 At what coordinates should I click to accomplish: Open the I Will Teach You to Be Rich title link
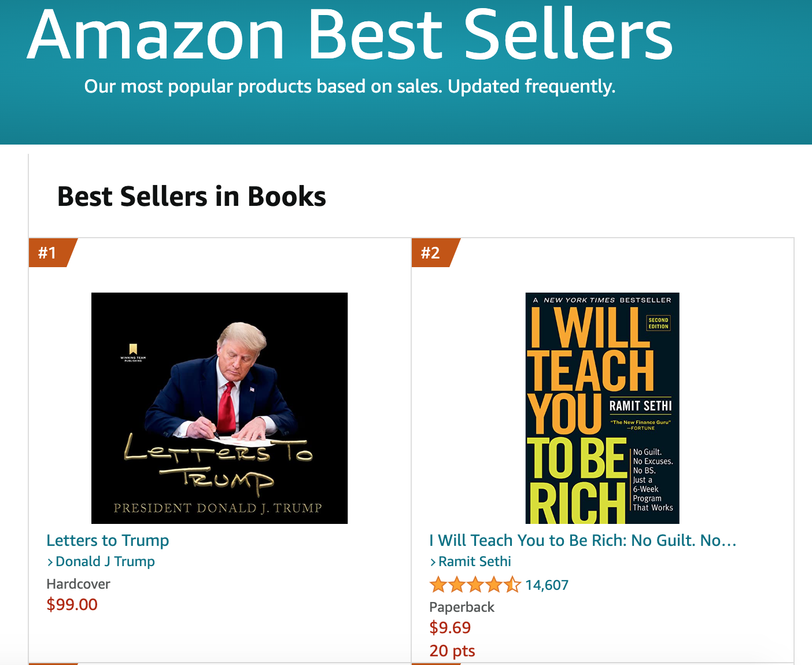click(x=582, y=541)
